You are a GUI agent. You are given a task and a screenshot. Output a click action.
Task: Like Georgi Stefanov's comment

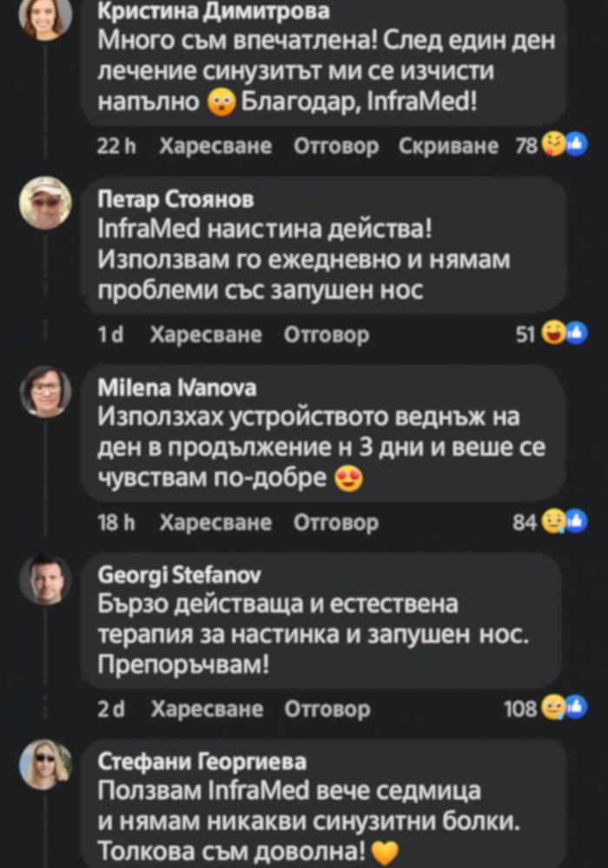207,710
